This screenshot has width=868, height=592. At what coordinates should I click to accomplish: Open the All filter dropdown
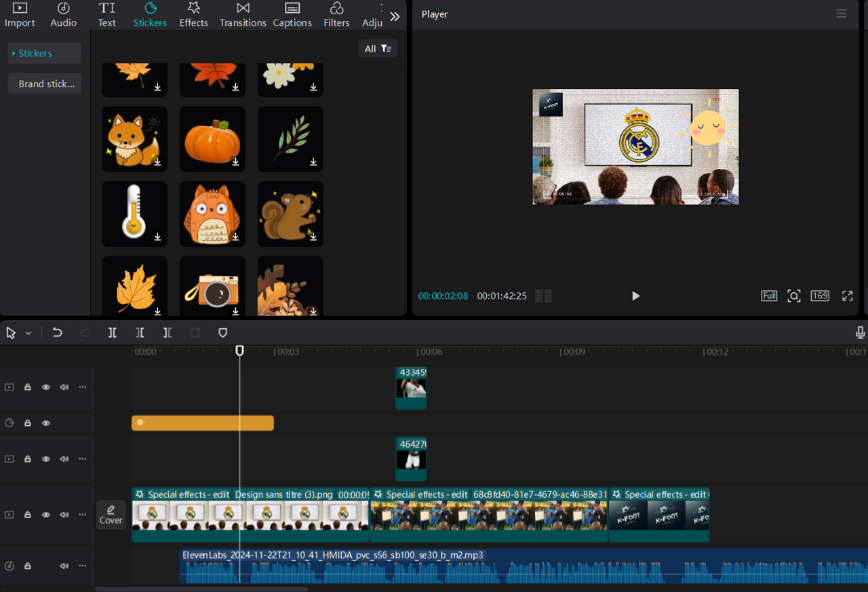378,49
